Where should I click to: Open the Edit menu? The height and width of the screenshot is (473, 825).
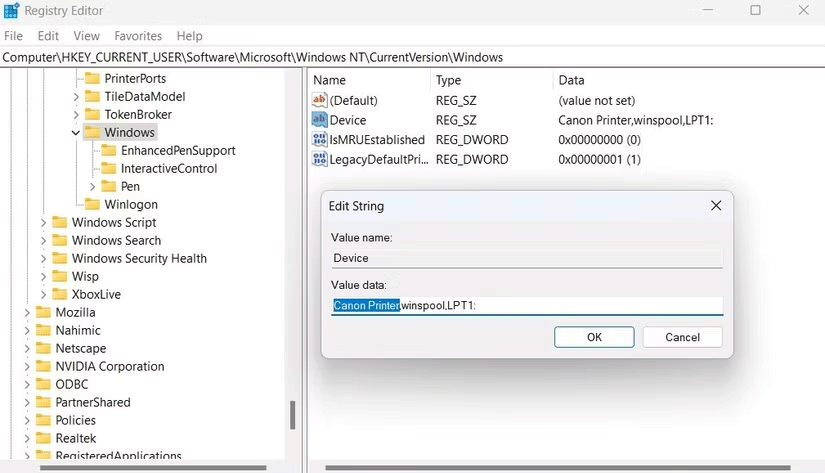click(48, 36)
